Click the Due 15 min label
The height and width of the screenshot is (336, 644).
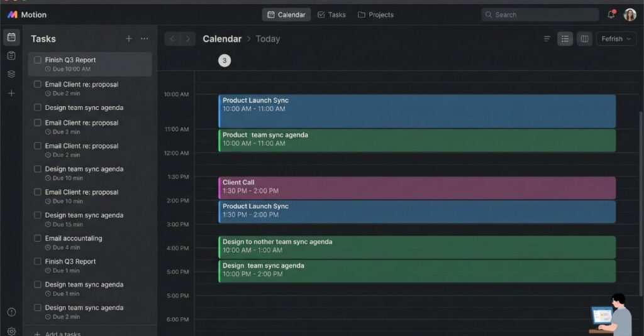(68, 224)
